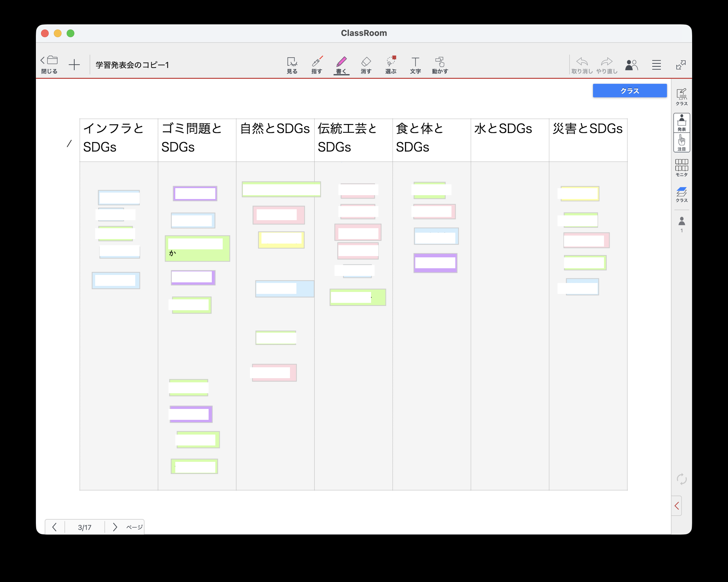The height and width of the screenshot is (582, 728).
Task: Open the hamburger menu
Action: pyautogui.click(x=656, y=64)
